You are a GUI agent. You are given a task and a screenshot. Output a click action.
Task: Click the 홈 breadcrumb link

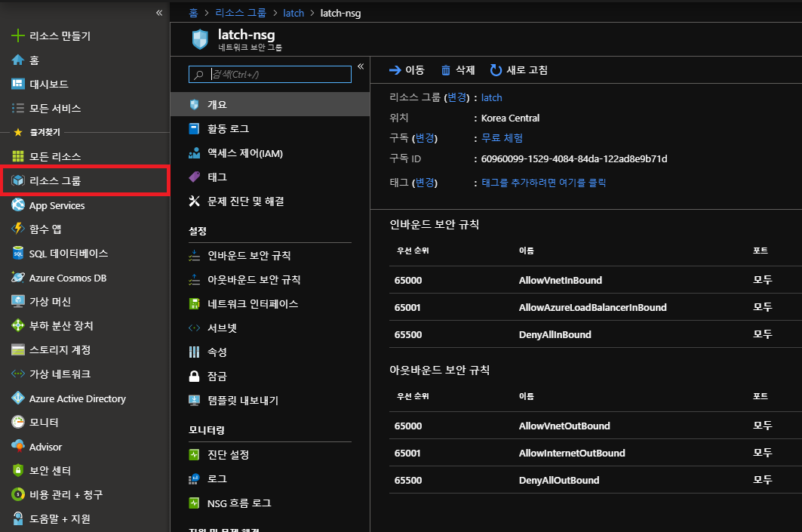(193, 13)
